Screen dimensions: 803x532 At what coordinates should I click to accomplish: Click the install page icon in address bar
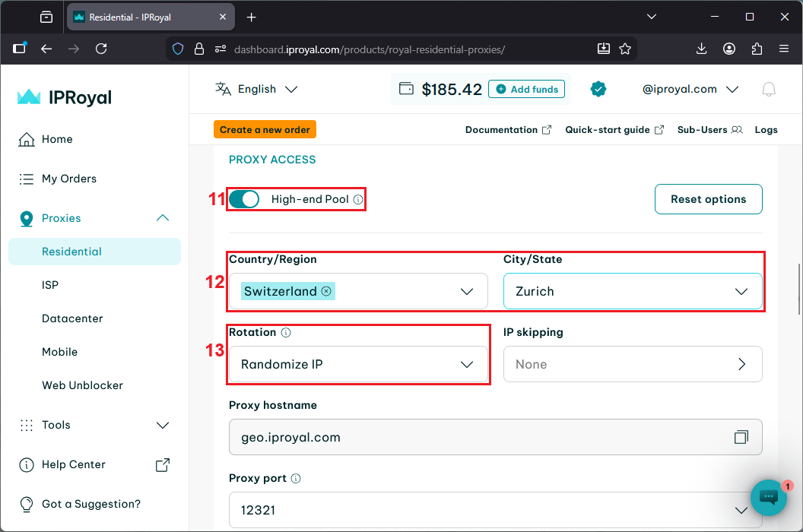click(604, 49)
